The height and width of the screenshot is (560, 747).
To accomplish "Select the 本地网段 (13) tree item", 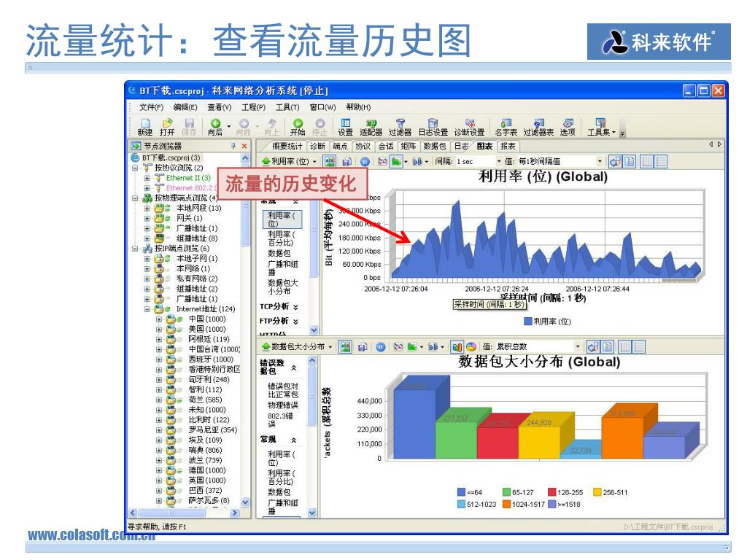I will click(198, 208).
